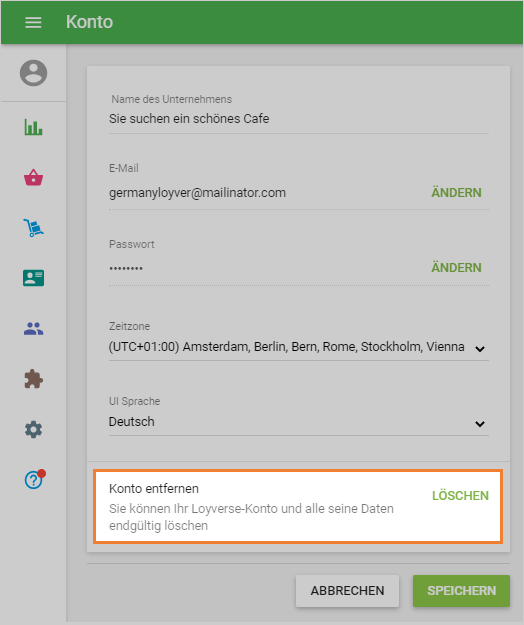Open the Inventory cart icon

coord(33,228)
